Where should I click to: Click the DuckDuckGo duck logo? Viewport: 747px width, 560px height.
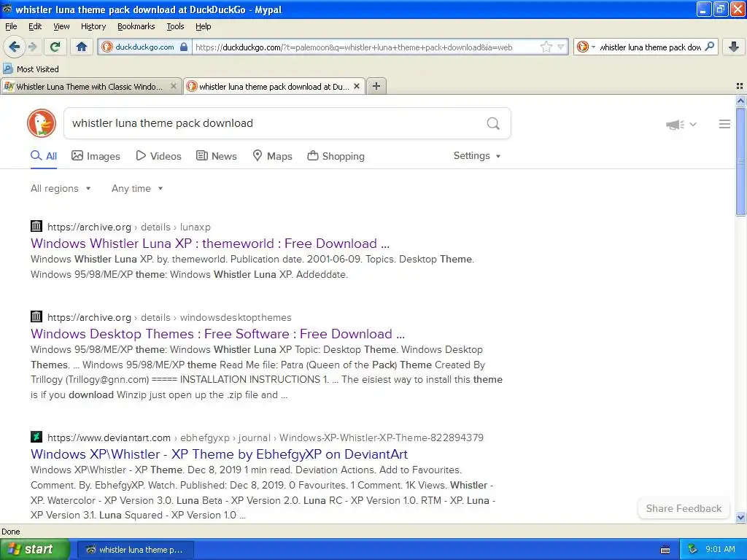pyautogui.click(x=42, y=123)
